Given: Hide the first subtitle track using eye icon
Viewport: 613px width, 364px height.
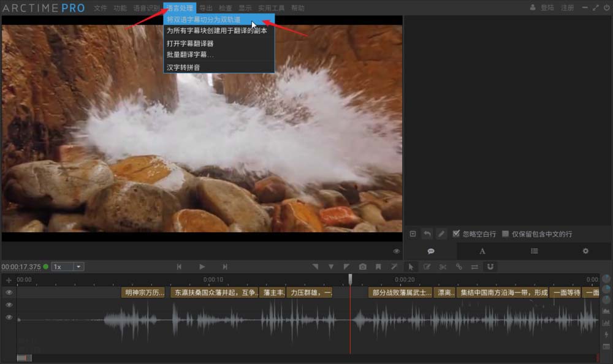Looking at the screenshot, I should point(9,293).
